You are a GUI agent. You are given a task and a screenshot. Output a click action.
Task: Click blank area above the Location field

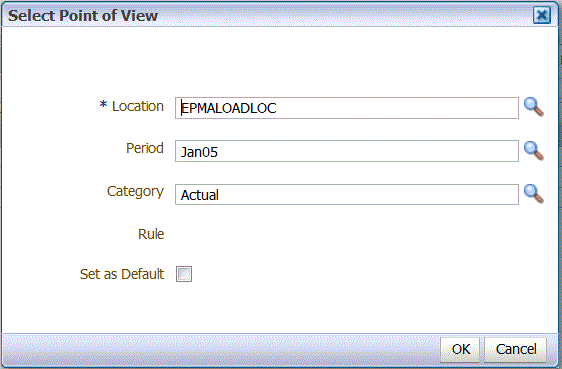[x=280, y=61]
